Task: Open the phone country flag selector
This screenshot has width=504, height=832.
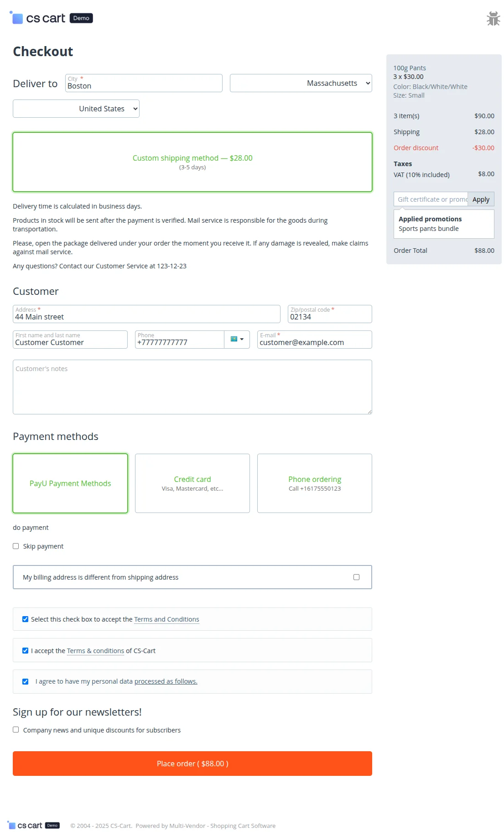Action: (237, 340)
